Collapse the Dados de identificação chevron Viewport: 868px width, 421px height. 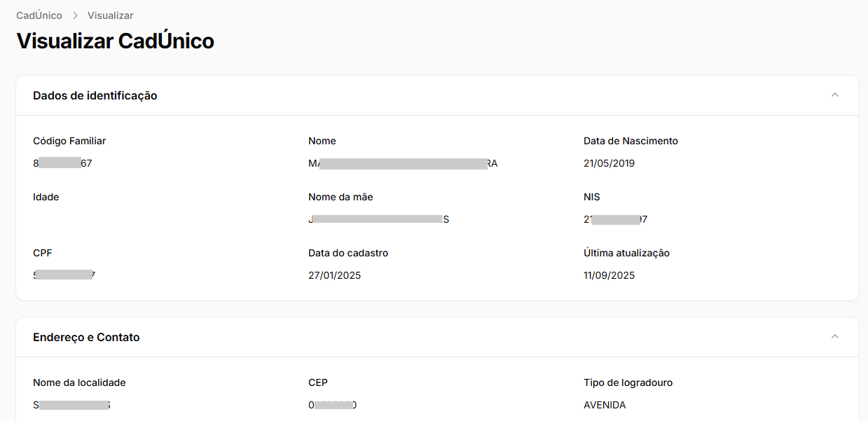pos(834,95)
